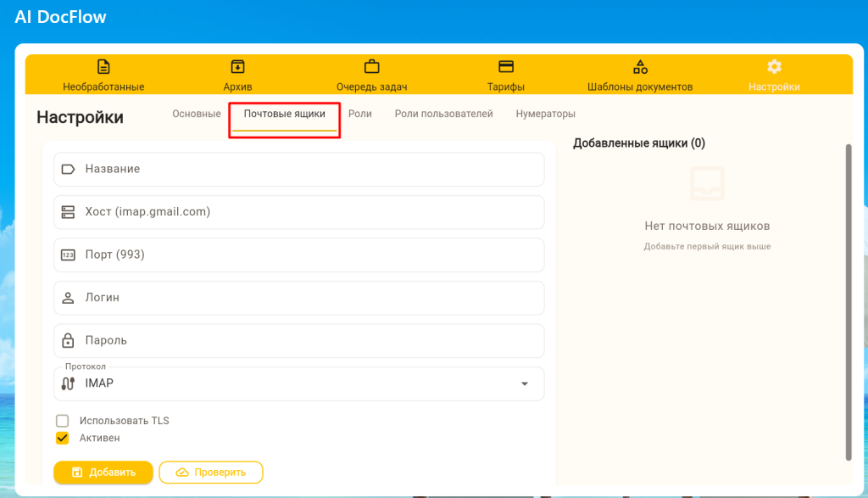Viewport: 868px width, 498px height.
Task: Enable the Использовать TLS checkbox
Action: [x=62, y=421]
